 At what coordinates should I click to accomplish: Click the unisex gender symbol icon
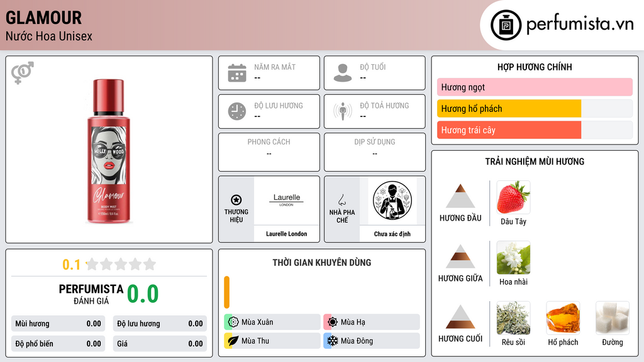(x=22, y=73)
